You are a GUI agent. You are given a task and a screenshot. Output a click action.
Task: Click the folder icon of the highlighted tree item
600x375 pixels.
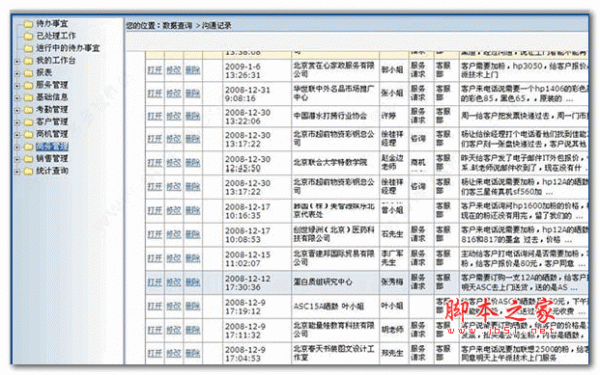point(28,146)
